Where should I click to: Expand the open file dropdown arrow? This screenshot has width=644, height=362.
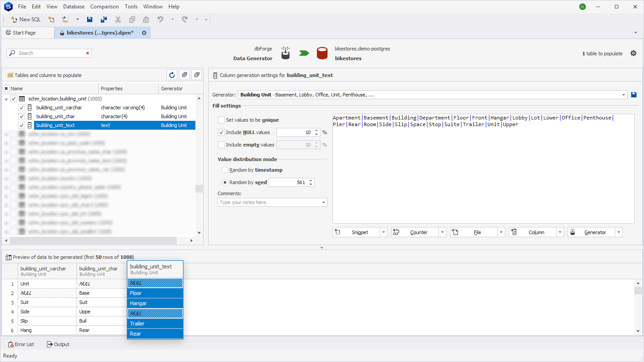coord(77,19)
